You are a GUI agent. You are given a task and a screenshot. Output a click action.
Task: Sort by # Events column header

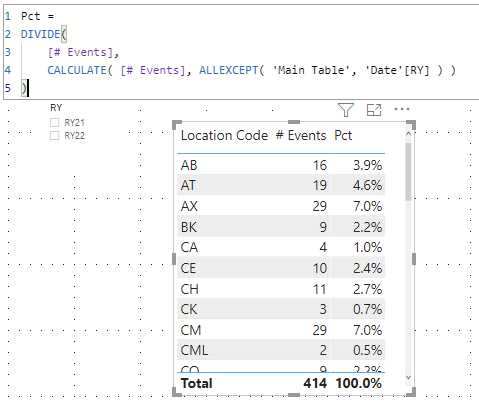click(x=301, y=136)
